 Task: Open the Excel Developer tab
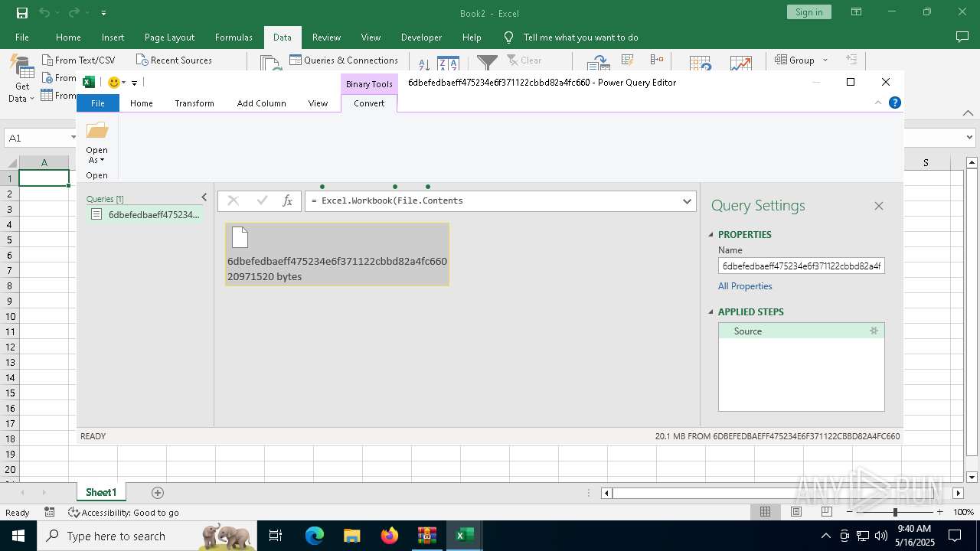(421, 37)
